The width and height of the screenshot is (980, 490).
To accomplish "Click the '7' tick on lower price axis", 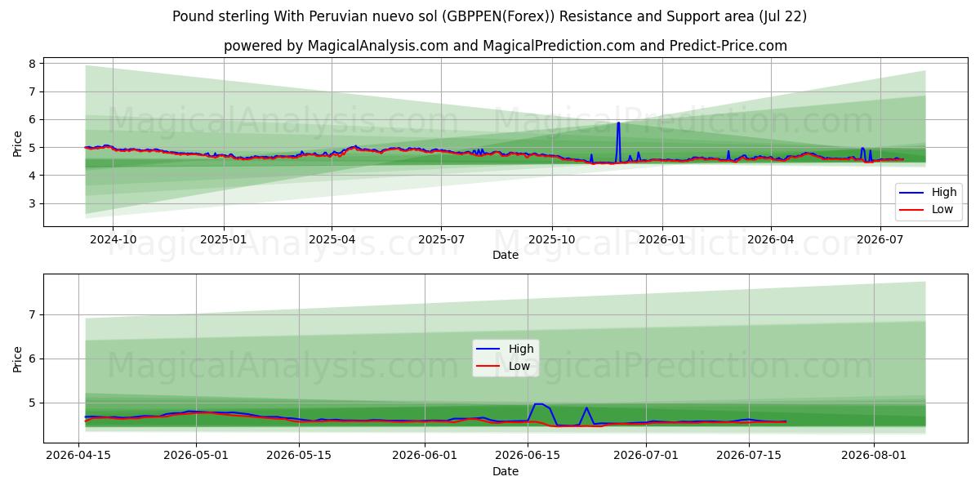I will click(31, 314).
